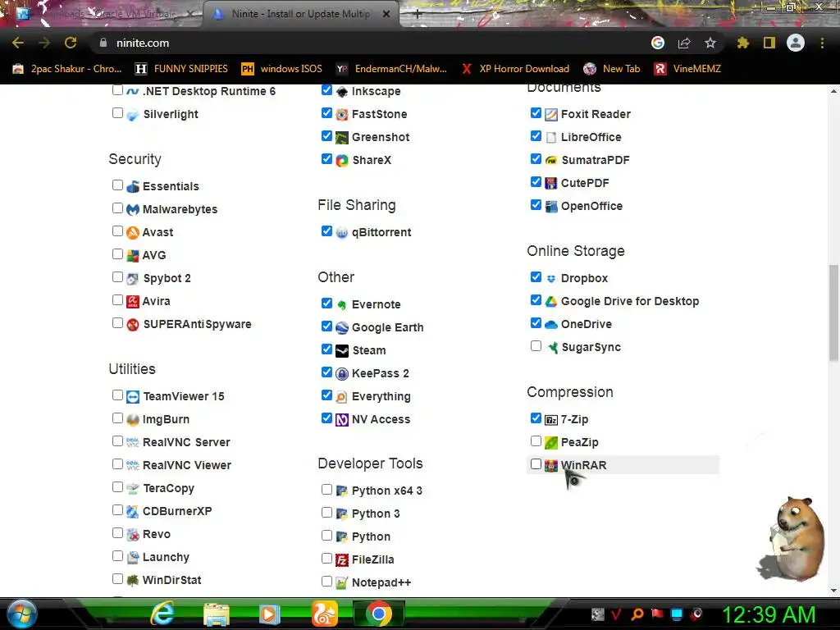Uncheck the LibreOffice checkbox
This screenshot has height=630, width=840.
536,135
